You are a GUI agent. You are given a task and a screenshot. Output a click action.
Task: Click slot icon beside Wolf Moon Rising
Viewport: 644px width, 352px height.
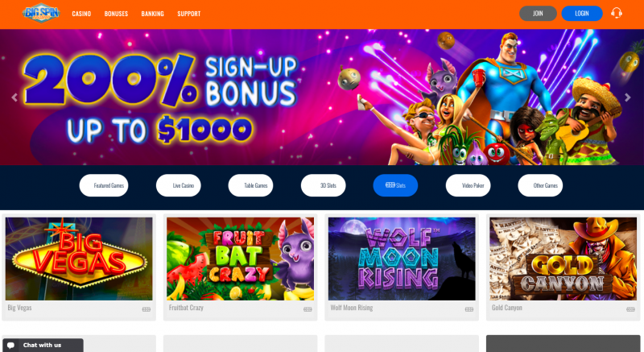coord(469,309)
